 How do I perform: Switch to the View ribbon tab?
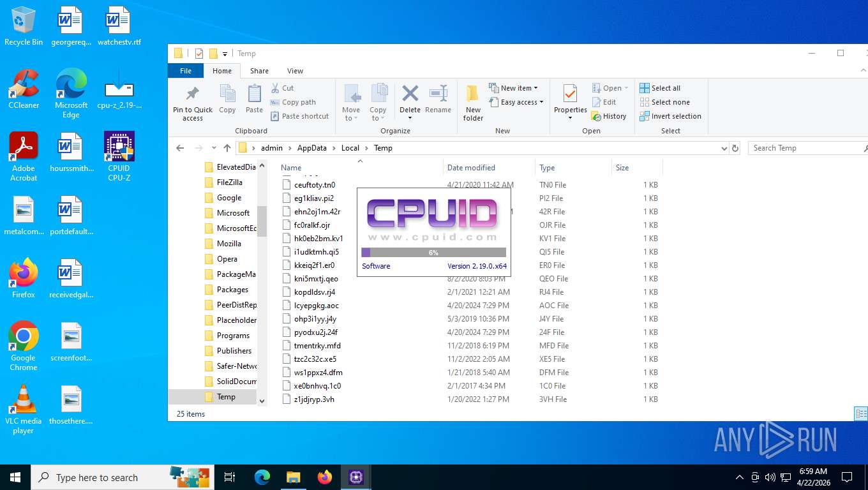click(x=295, y=71)
